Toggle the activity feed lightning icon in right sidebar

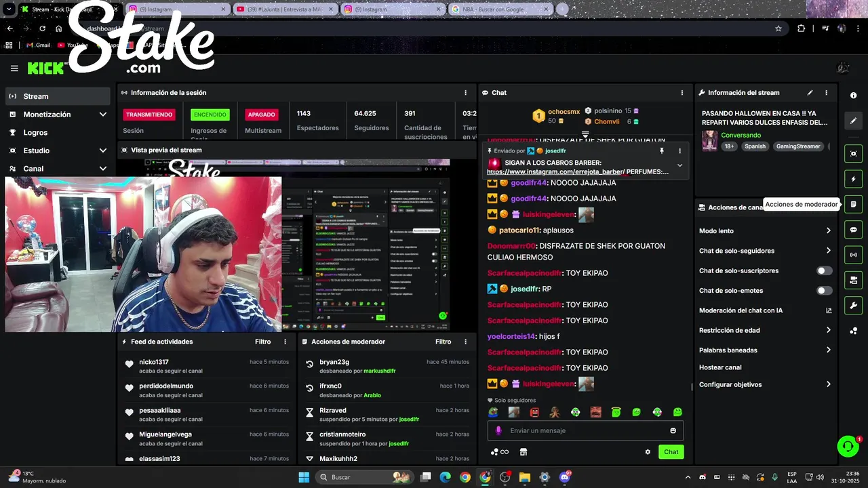pyautogui.click(x=854, y=179)
